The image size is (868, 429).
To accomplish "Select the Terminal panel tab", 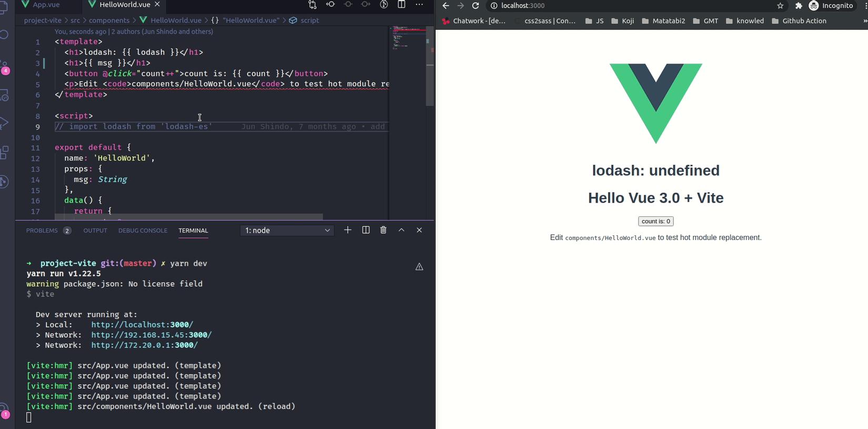I will tap(193, 231).
